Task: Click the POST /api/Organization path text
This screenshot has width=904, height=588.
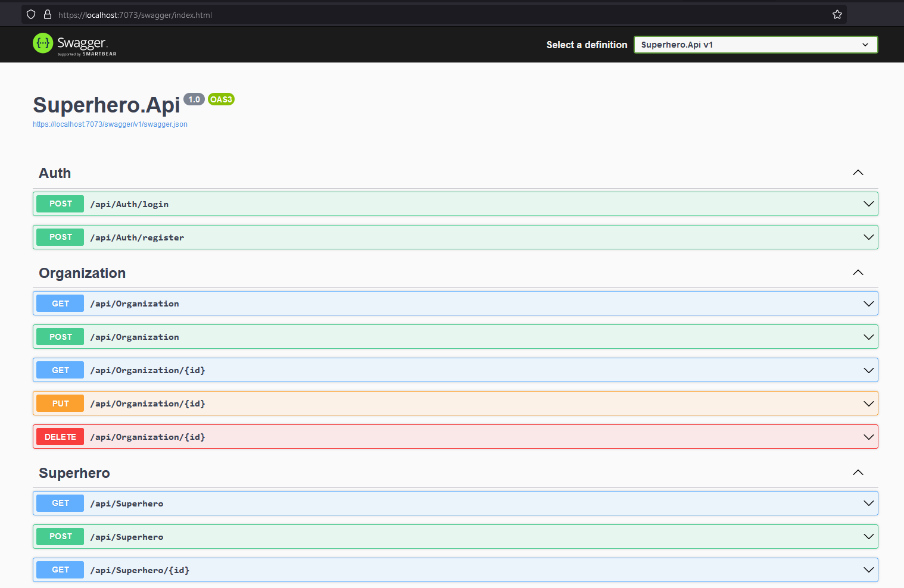Action: click(x=135, y=337)
